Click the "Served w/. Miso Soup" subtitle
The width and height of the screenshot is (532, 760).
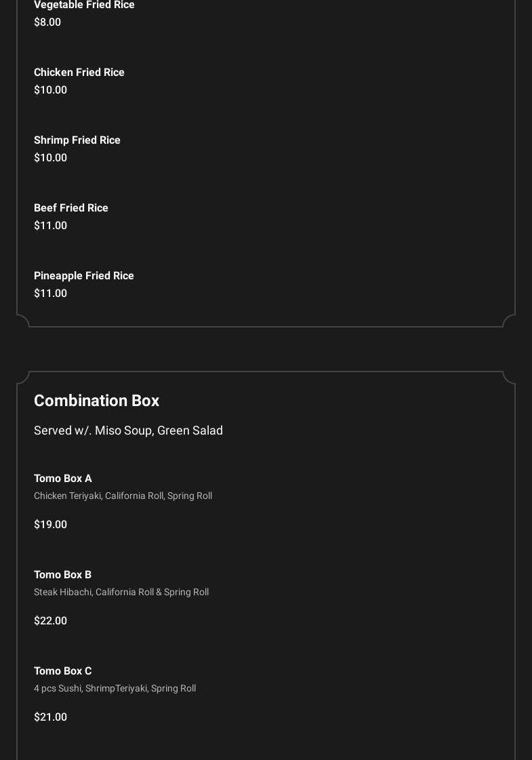pos(128,431)
